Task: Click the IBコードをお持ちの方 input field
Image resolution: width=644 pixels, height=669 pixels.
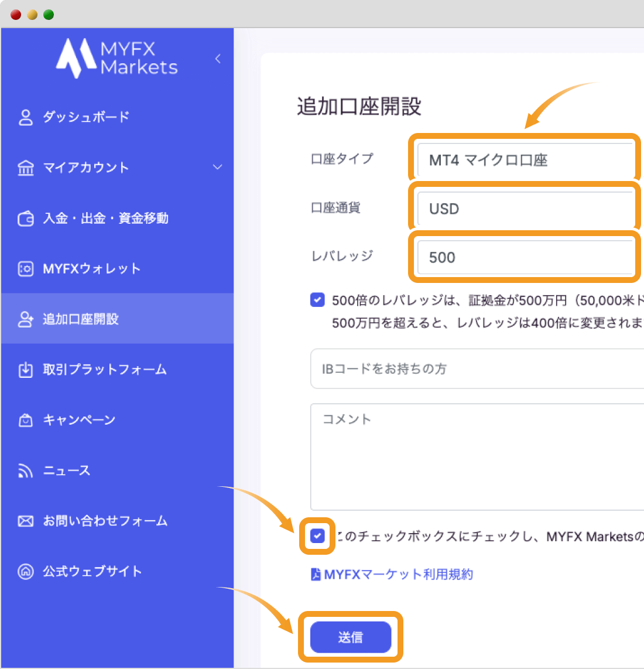Action: pos(477,368)
